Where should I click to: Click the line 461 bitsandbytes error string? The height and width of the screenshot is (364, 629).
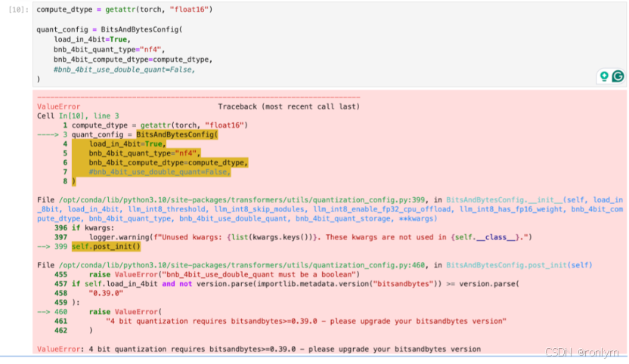306,321
